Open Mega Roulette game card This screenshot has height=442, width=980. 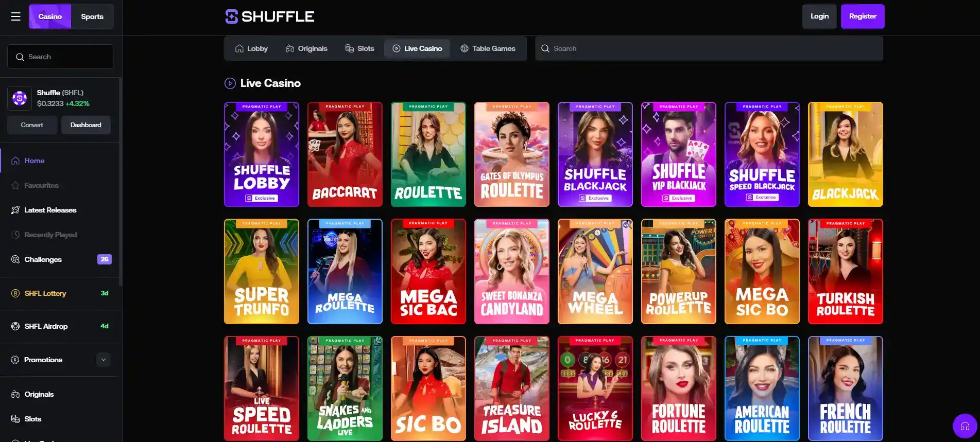345,272
